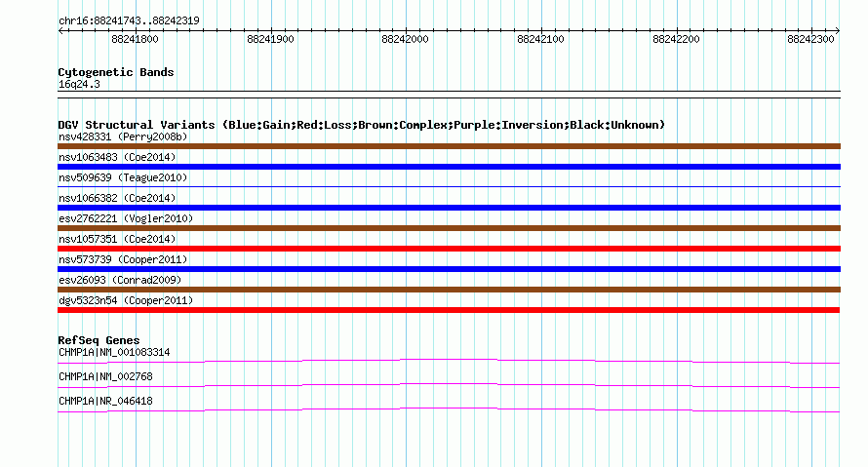The height and width of the screenshot is (467, 868).
Task: Click the blue nsv1066382 gain bar
Action: tap(449, 208)
